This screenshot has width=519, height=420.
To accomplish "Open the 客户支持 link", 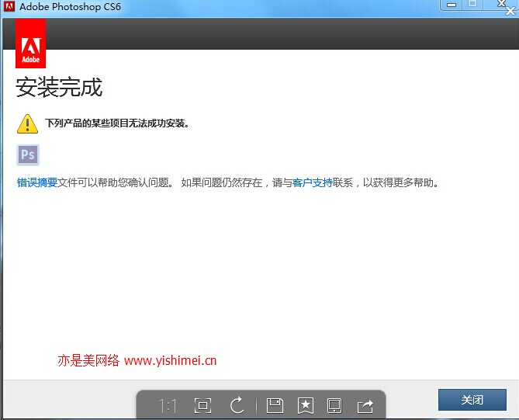I will coord(312,182).
